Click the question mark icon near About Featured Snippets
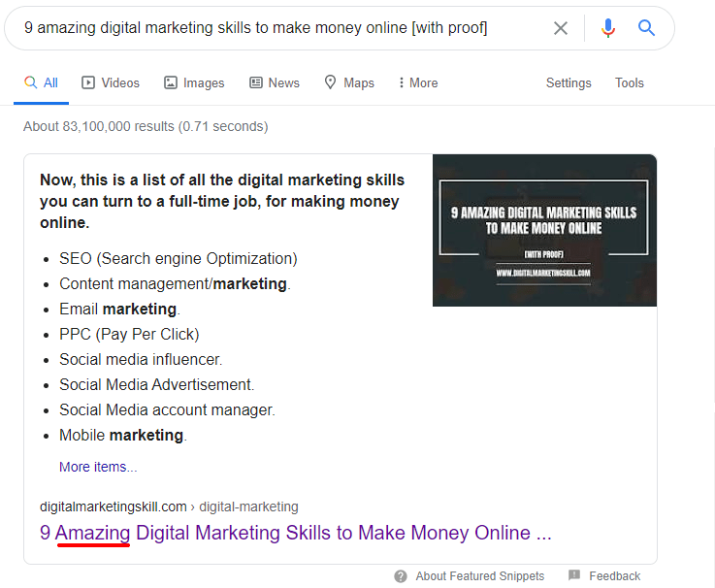The image size is (715, 588). 401,576
